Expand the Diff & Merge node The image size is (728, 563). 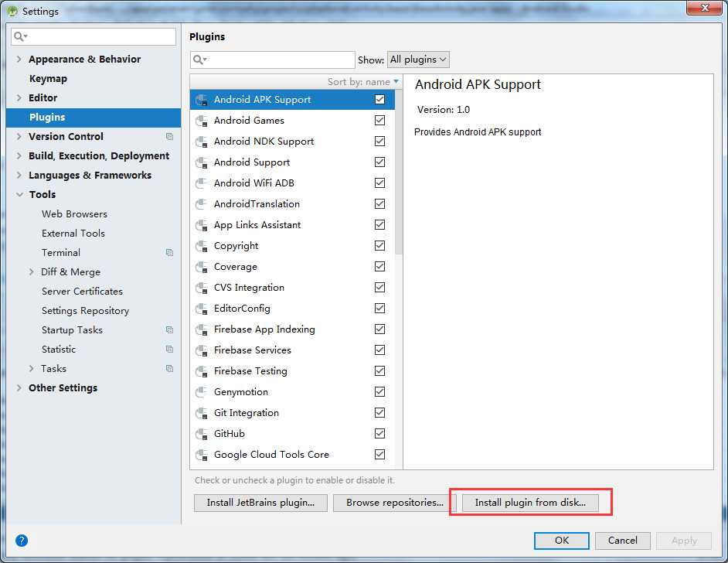[31, 271]
